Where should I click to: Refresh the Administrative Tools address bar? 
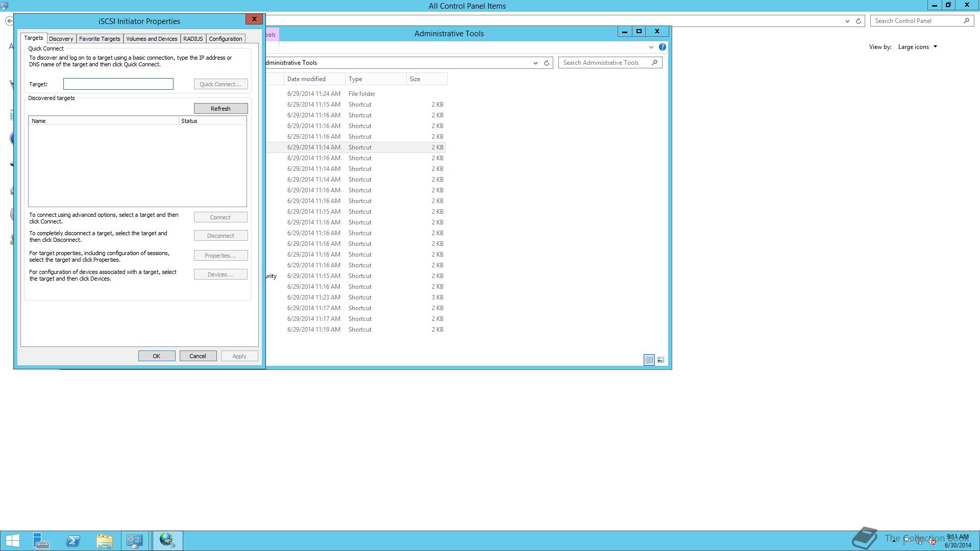(x=547, y=63)
